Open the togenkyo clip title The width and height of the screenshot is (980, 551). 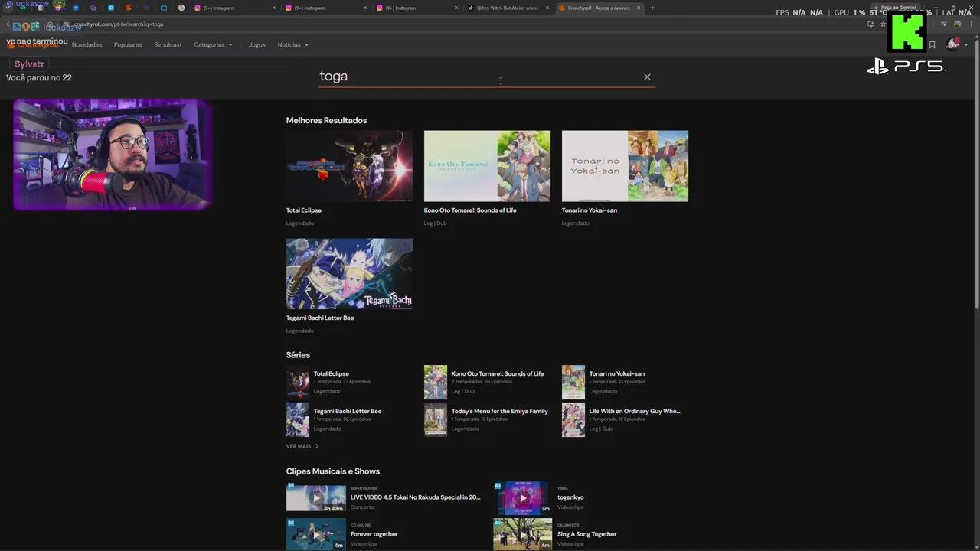pyautogui.click(x=570, y=497)
